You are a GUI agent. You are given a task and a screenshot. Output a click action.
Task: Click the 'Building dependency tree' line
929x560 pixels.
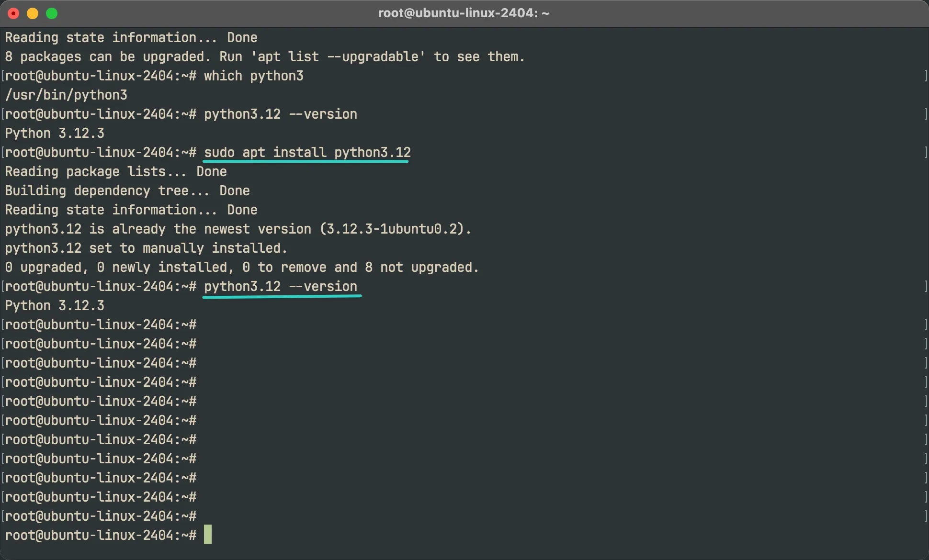(x=127, y=190)
